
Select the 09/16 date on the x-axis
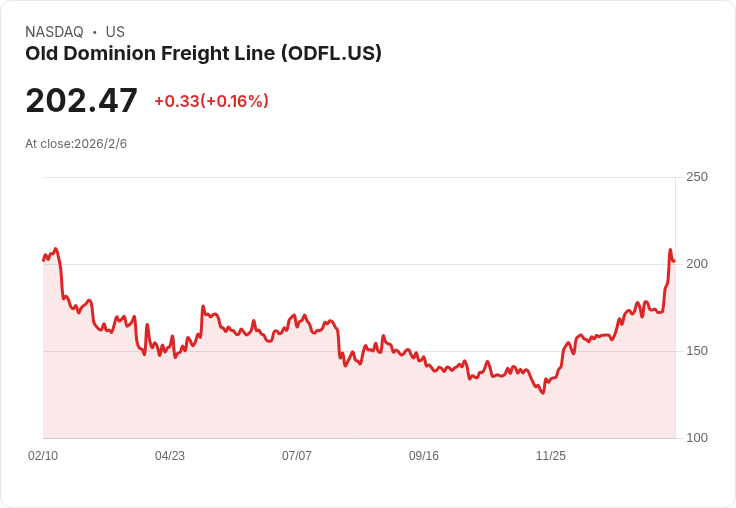[424, 456]
